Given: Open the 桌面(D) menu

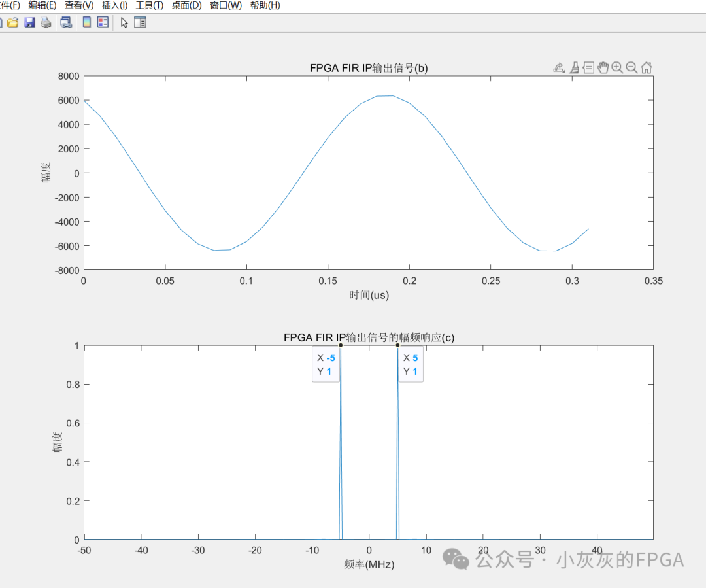Looking at the screenshot, I should (x=187, y=5).
